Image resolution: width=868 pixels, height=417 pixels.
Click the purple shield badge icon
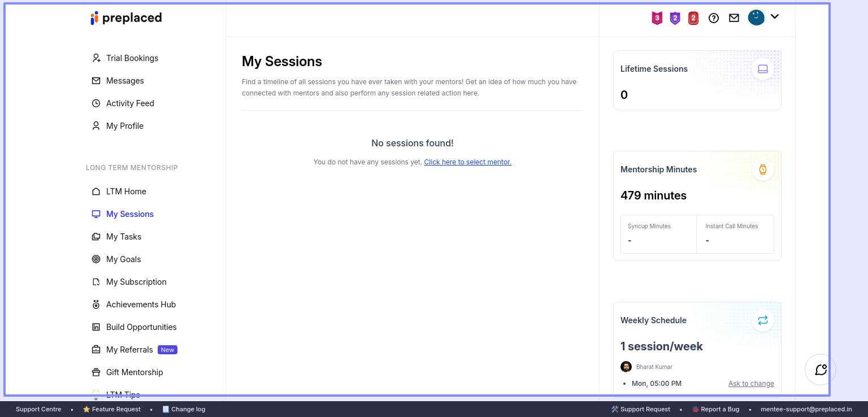[x=675, y=18]
